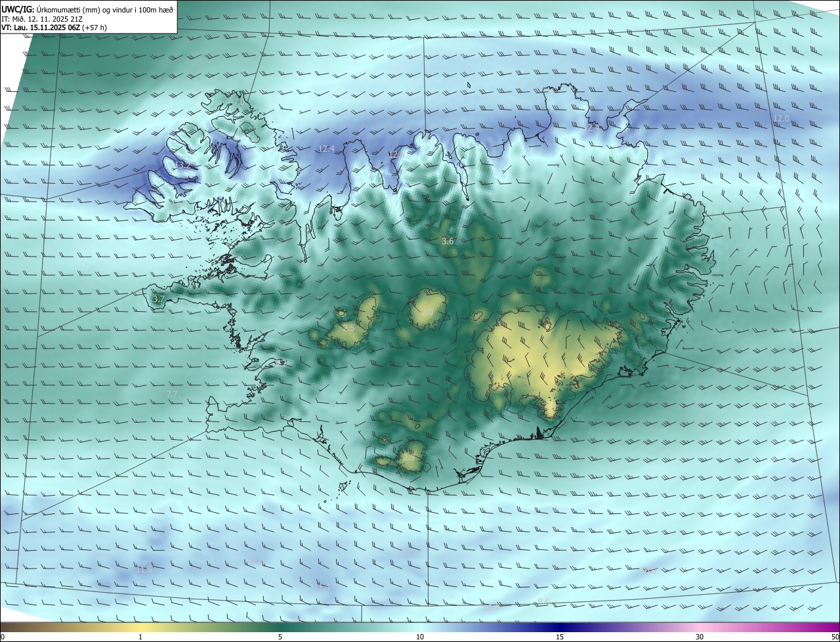
Task: Click the '1' tick on the color scale
Action: click(140, 637)
